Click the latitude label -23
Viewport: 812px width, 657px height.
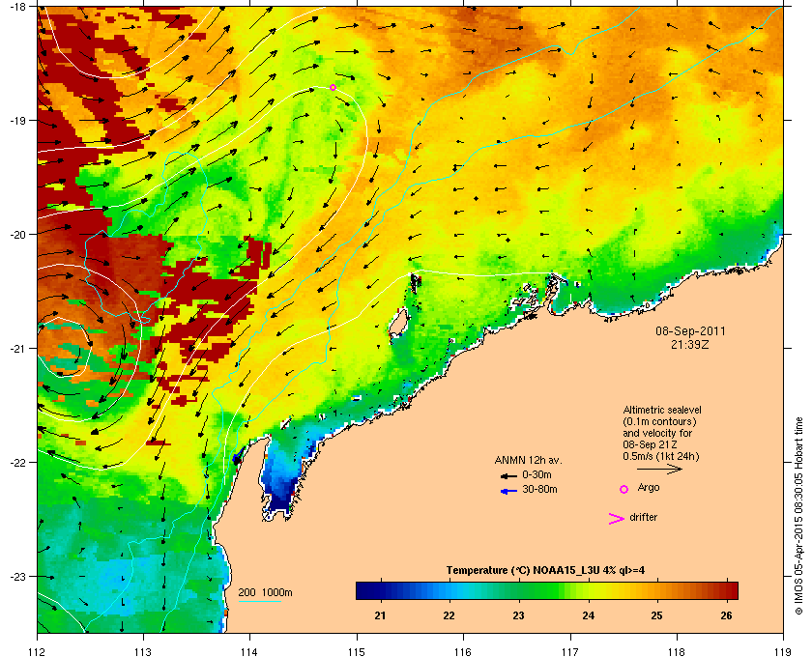coord(17,576)
